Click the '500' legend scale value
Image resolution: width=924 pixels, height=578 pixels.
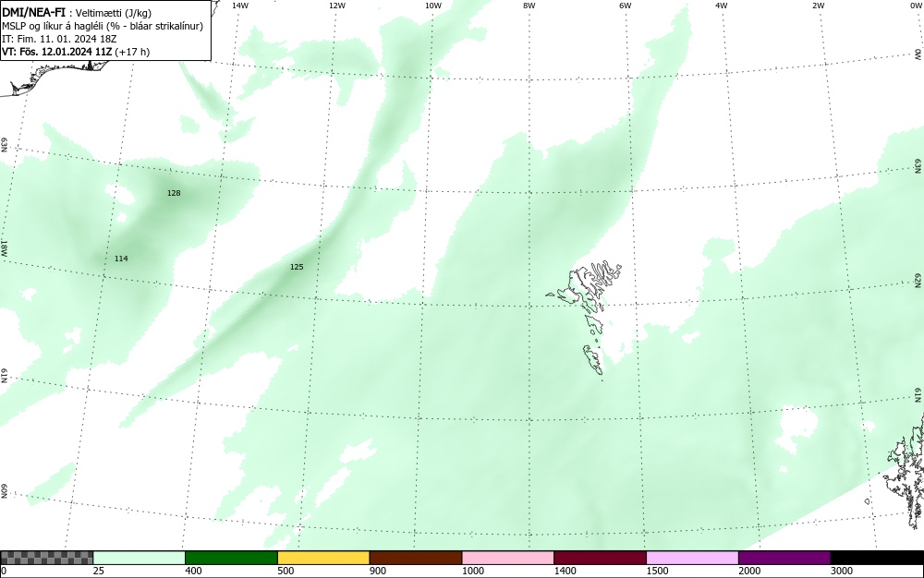tap(286, 571)
